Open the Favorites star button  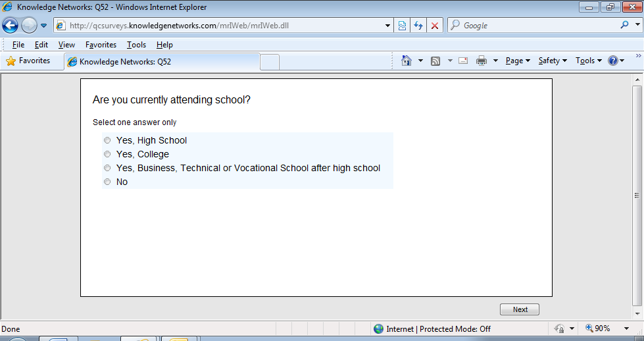coord(28,61)
